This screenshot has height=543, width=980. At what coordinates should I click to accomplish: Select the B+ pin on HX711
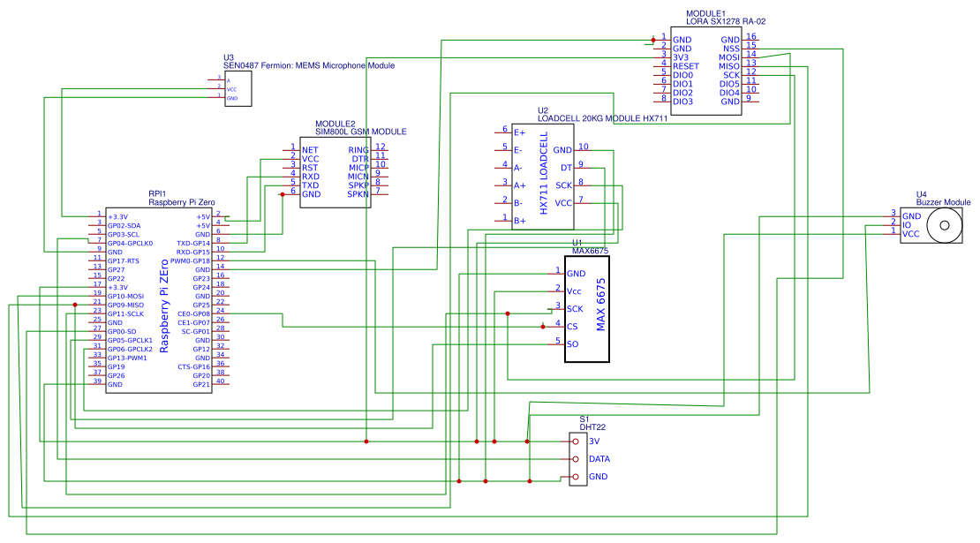pos(520,221)
